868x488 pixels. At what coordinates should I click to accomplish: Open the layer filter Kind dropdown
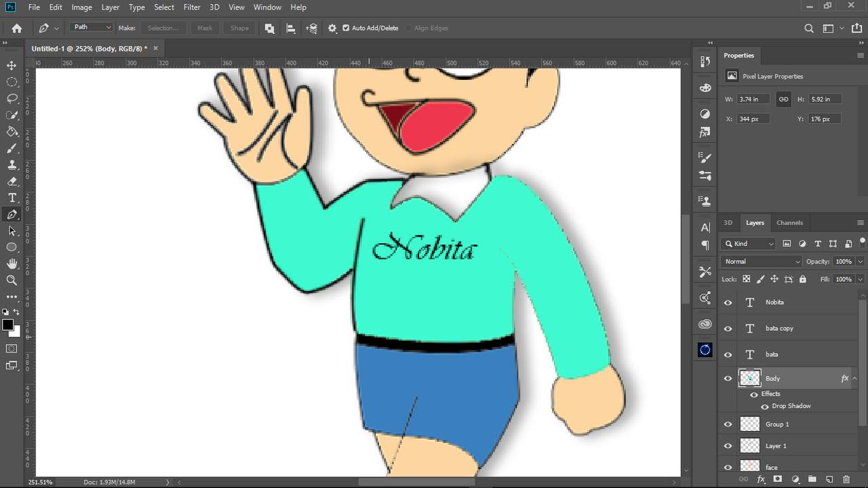coord(749,244)
